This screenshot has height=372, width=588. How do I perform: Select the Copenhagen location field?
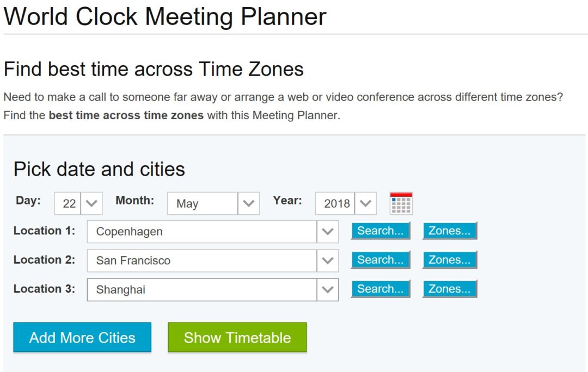pyautogui.click(x=201, y=232)
